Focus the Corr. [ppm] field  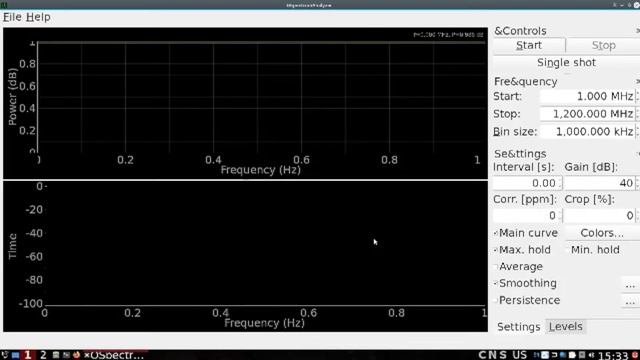pos(526,216)
